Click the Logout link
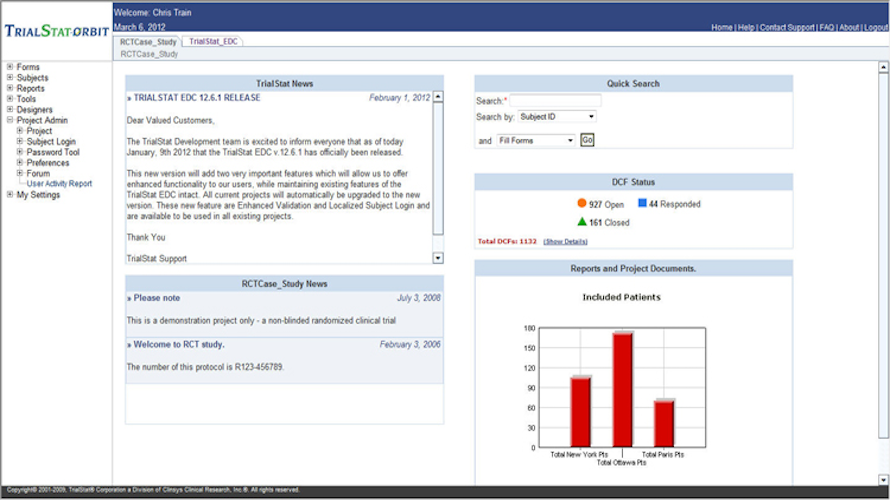Viewport: 890px width, 500px height. 875,27
